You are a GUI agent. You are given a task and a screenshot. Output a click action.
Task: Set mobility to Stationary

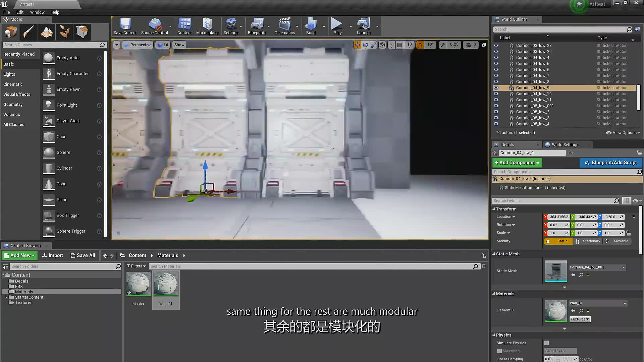coord(588,241)
